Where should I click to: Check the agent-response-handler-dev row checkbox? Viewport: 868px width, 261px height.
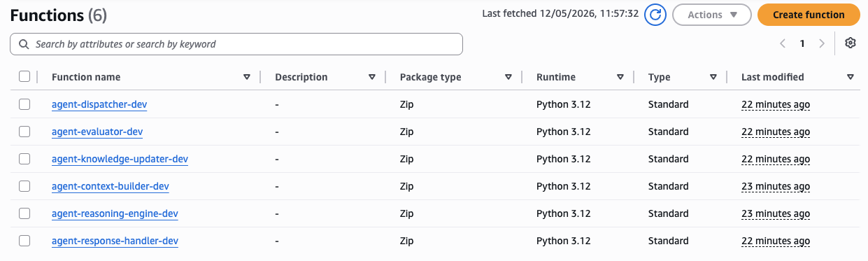24,241
